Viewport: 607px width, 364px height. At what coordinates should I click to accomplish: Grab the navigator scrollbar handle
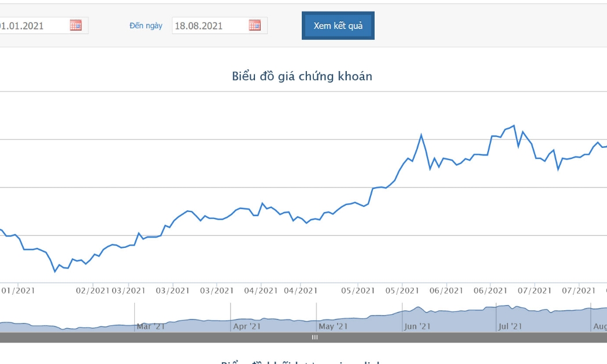click(x=314, y=337)
